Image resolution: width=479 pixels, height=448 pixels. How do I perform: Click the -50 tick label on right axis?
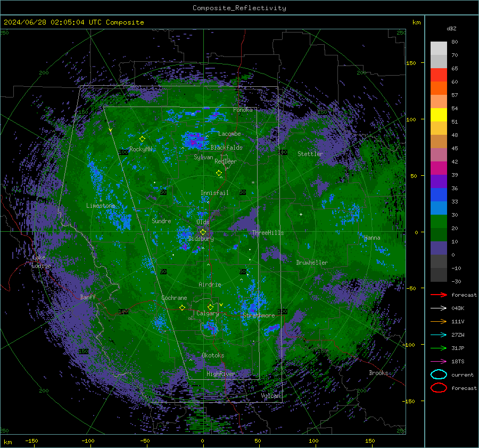(x=412, y=288)
